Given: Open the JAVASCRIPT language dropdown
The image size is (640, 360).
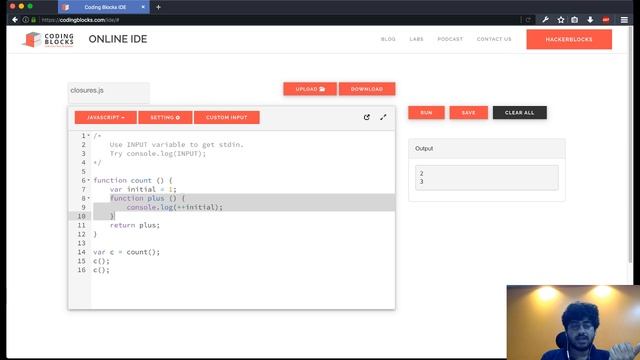Looking at the screenshot, I should click(106, 118).
